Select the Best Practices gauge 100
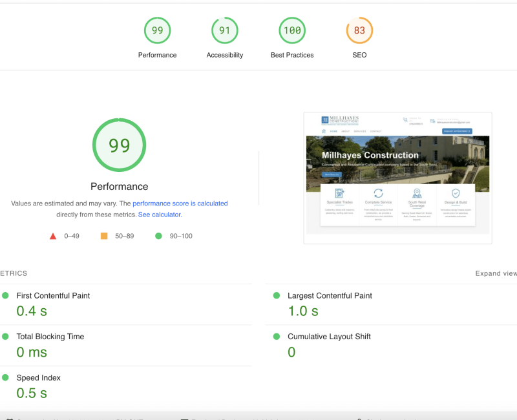Screen dimensions: 517x420 (x=292, y=31)
